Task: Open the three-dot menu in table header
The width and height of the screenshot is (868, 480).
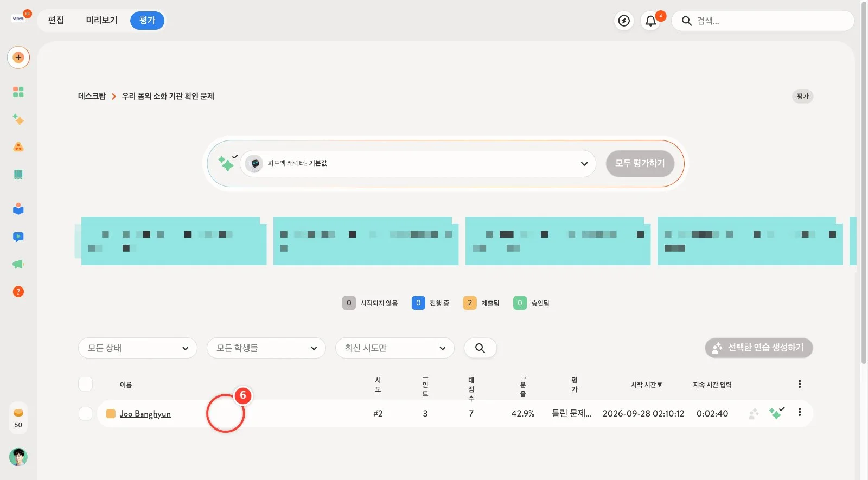Action: point(799,384)
